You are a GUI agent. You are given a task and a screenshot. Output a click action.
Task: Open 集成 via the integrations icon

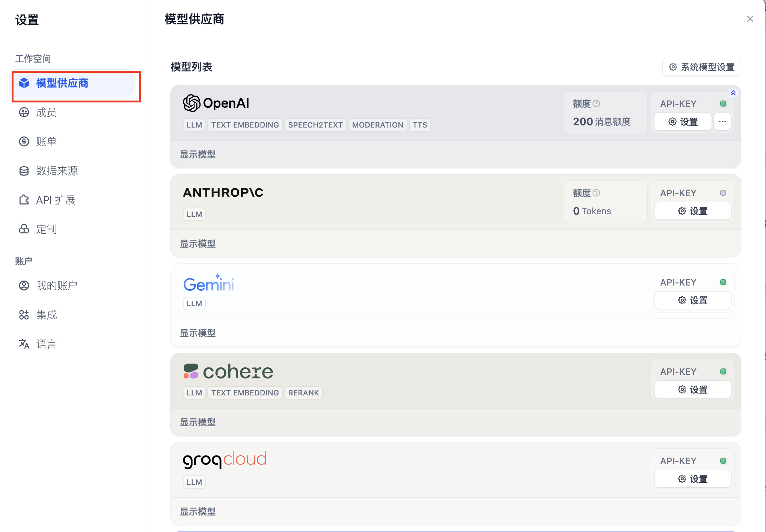pos(24,315)
